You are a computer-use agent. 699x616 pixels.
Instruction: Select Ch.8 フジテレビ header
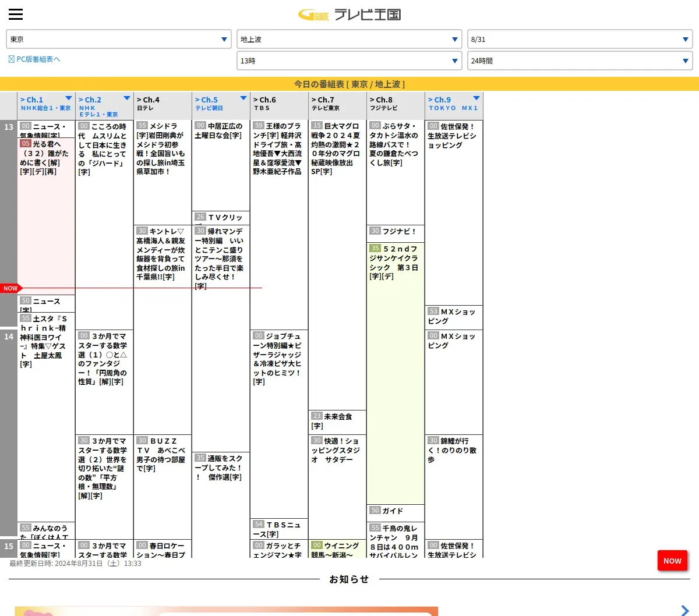396,106
